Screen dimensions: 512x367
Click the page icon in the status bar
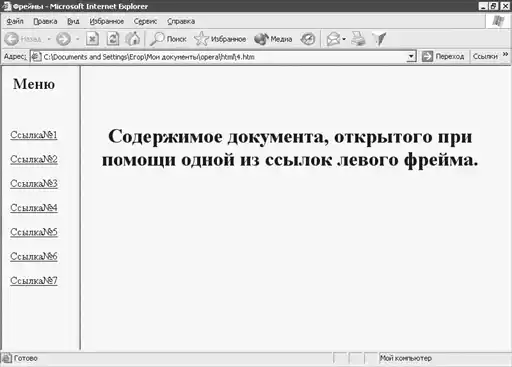6,358
